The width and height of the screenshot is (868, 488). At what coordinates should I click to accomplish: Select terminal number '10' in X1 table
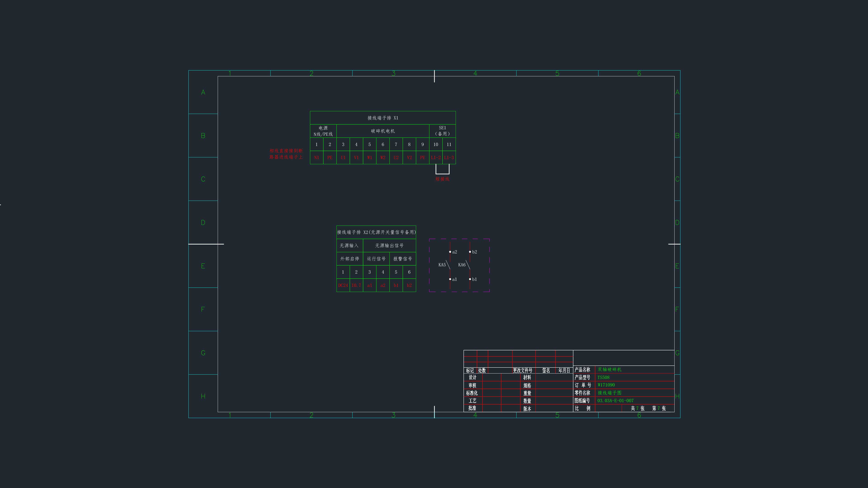pyautogui.click(x=436, y=145)
